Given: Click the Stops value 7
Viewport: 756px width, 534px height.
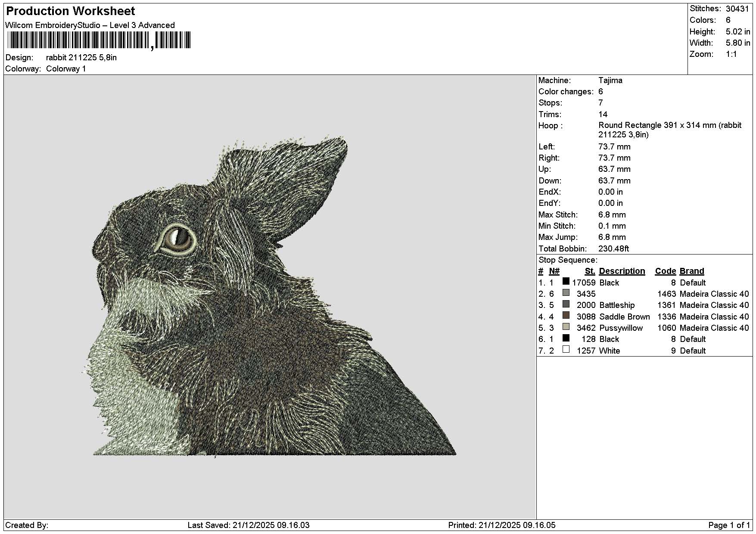Looking at the screenshot, I should [600, 103].
